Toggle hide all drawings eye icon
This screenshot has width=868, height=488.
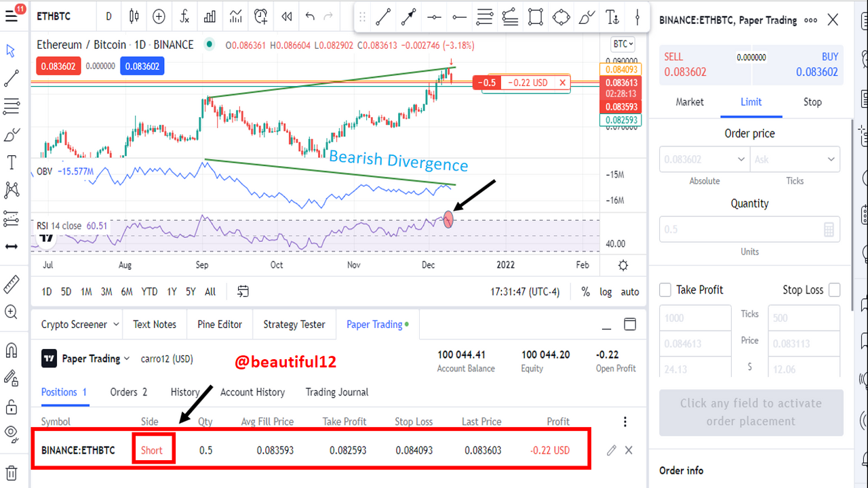12,432
